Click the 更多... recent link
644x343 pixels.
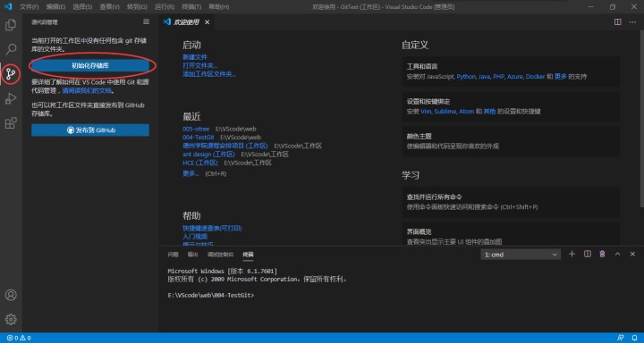click(191, 173)
